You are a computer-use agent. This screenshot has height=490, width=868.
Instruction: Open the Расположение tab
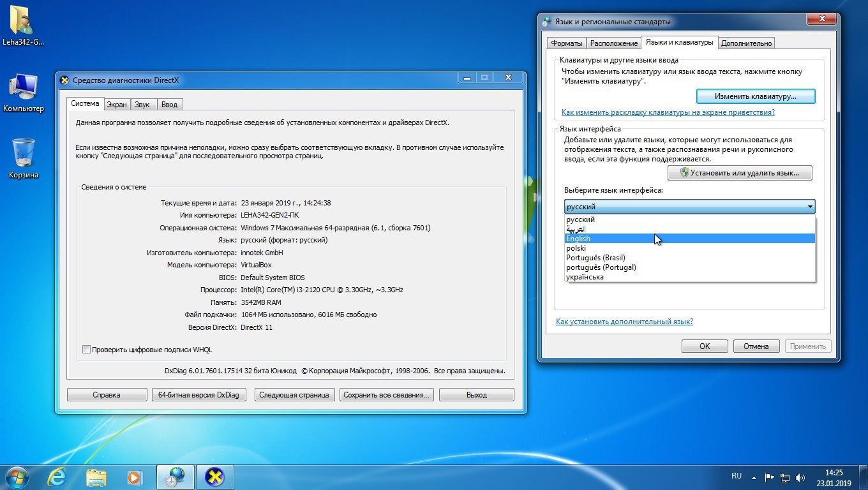[x=613, y=43]
